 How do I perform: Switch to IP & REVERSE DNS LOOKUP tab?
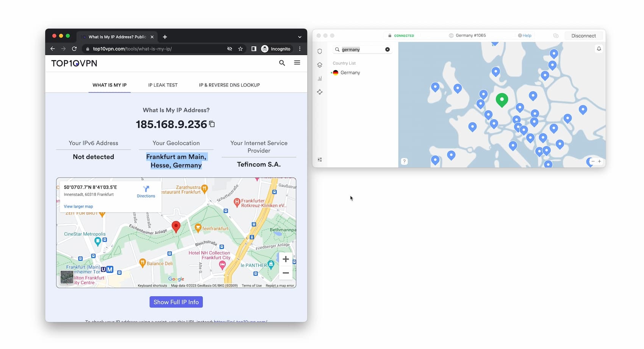point(230,85)
